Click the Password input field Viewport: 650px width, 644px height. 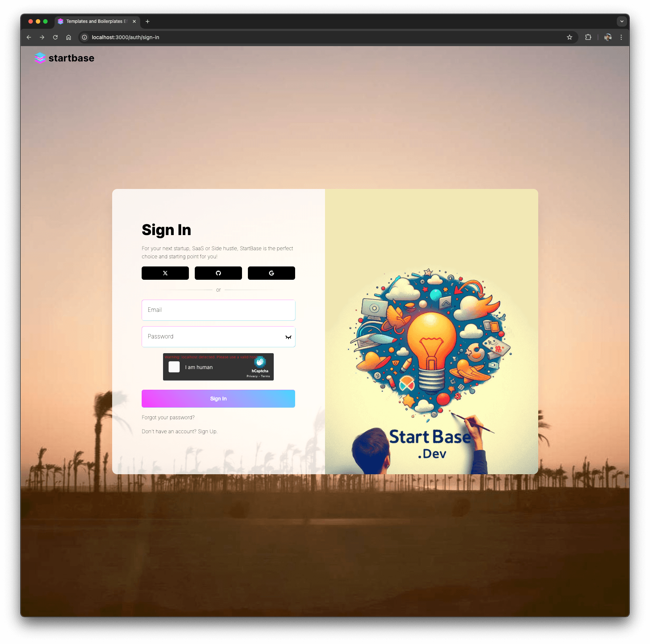click(x=218, y=337)
